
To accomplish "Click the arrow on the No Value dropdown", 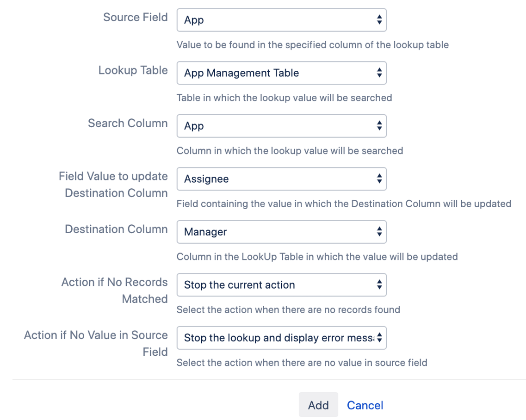I will 379,338.
